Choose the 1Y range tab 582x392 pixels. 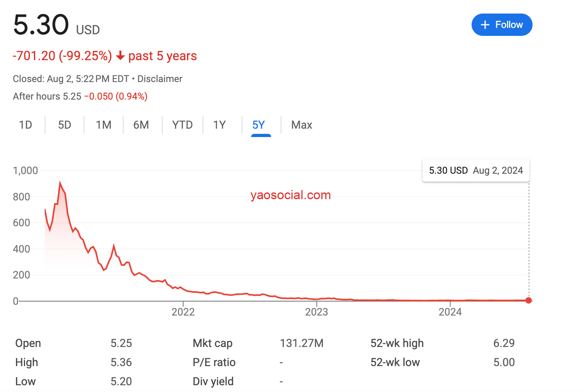coord(220,125)
